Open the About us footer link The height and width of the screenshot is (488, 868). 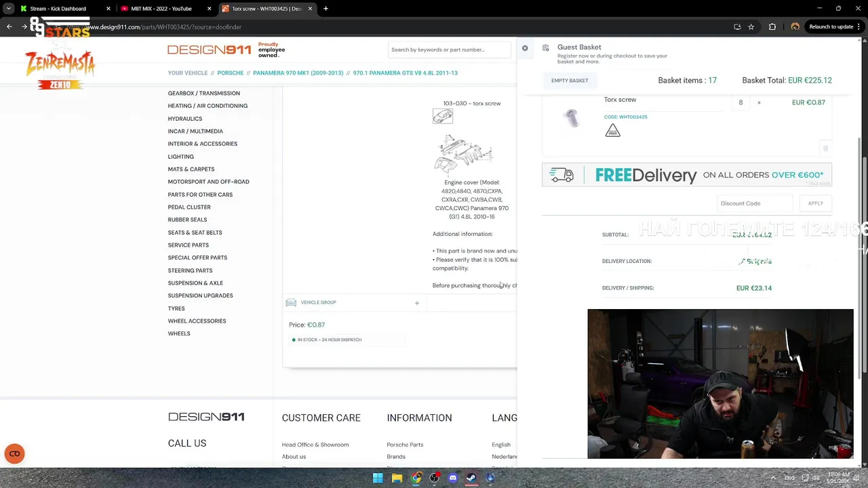[294, 457]
